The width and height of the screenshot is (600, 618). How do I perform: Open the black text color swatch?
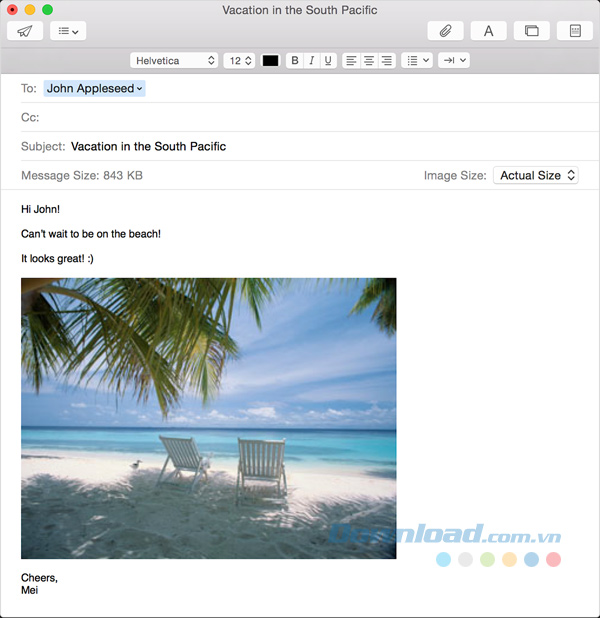click(x=270, y=61)
